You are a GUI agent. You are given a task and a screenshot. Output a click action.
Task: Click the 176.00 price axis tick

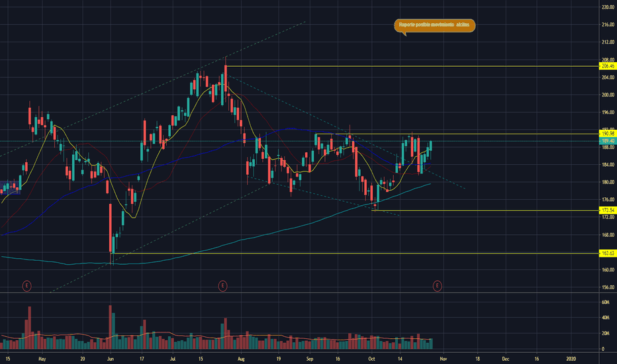tap(608, 199)
